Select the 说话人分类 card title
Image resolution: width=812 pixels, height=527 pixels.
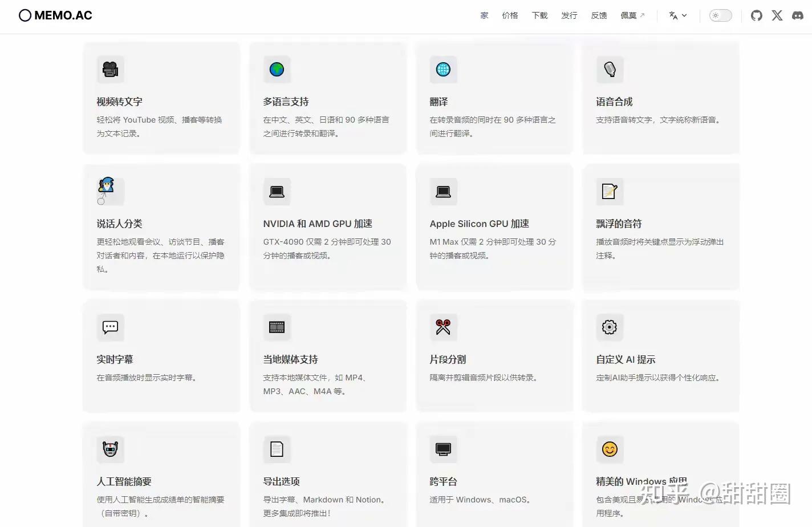tap(119, 224)
